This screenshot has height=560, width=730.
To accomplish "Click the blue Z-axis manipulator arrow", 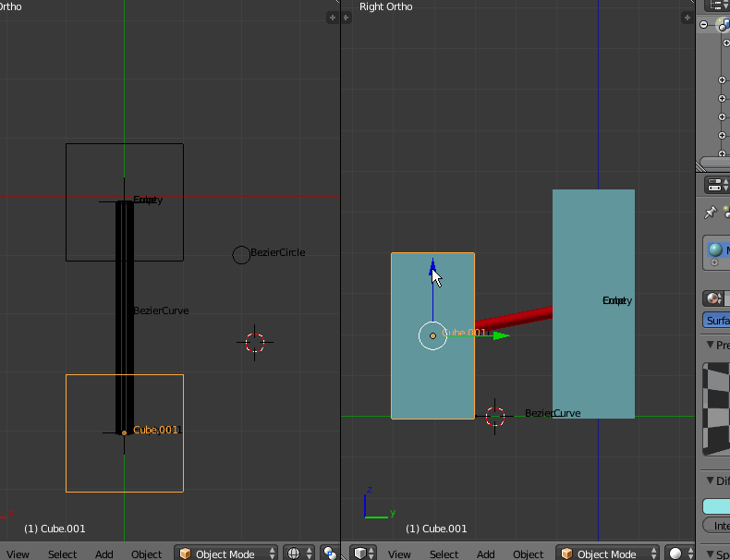I will coord(432,267).
